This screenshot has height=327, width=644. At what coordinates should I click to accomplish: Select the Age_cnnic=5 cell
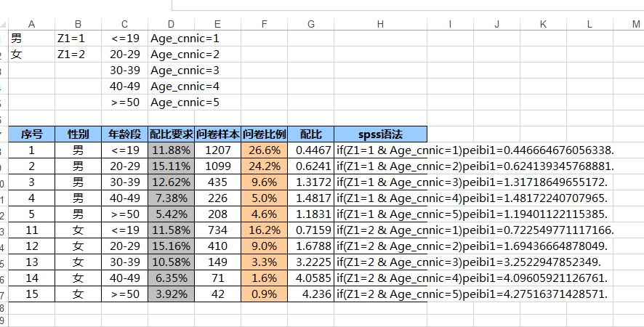[185, 102]
